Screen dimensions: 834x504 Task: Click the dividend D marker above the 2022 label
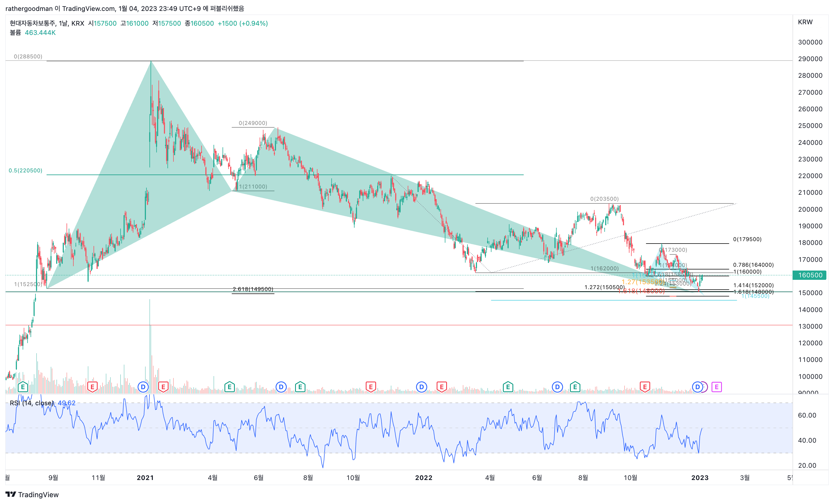coord(421,386)
